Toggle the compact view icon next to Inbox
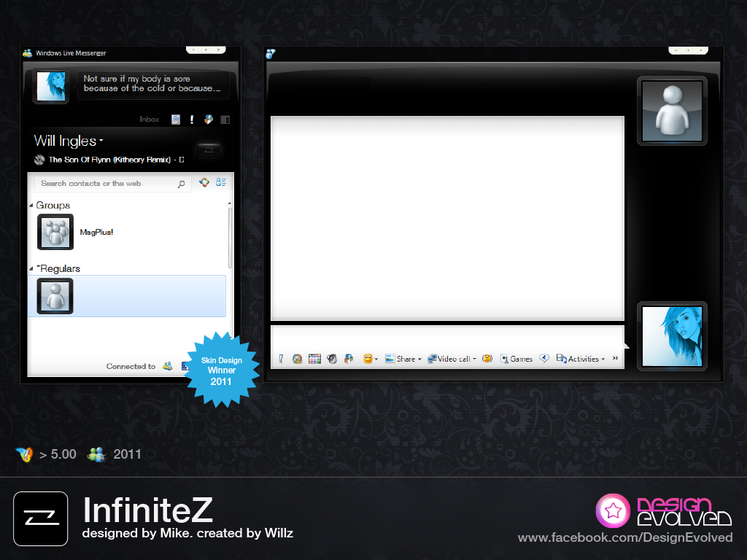The image size is (747, 560). (x=225, y=120)
